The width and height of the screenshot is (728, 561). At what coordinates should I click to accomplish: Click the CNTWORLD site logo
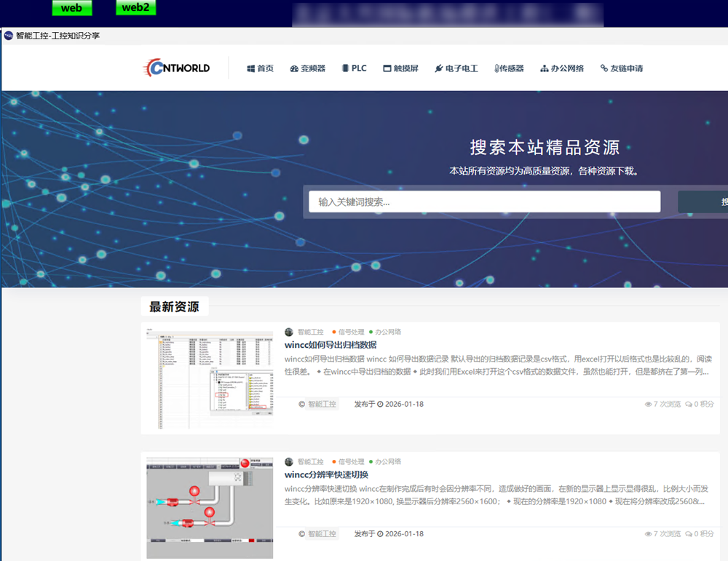tap(176, 68)
